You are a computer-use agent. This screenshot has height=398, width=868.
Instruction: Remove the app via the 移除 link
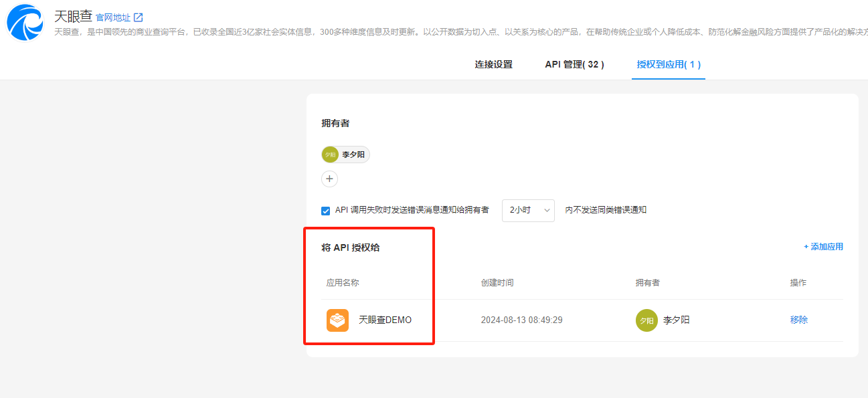click(x=798, y=320)
